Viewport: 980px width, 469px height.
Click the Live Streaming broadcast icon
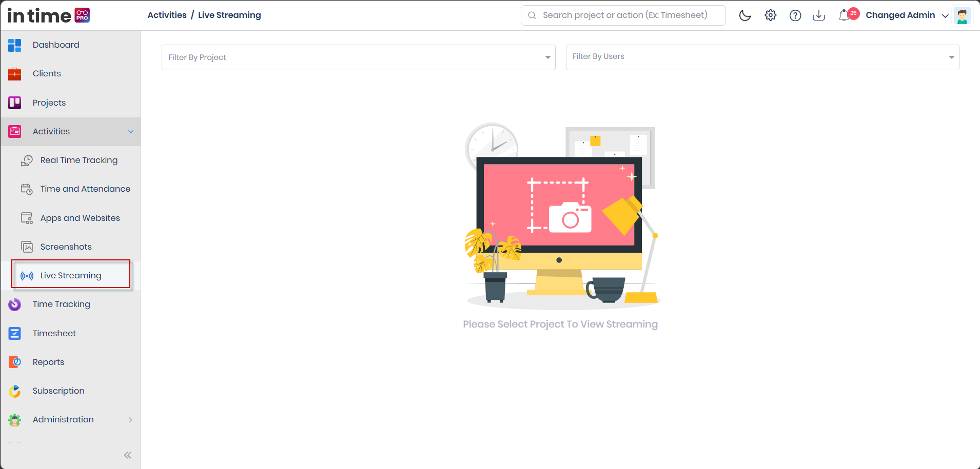coord(27,276)
